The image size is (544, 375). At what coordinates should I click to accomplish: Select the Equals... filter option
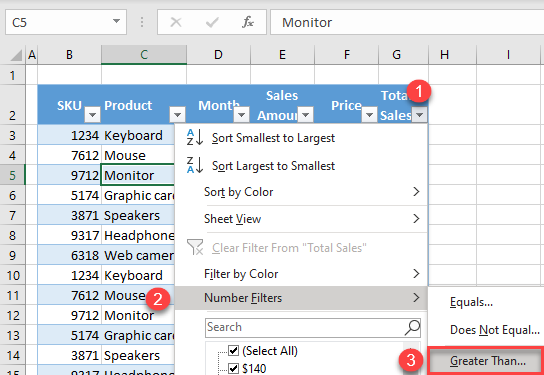(x=486, y=302)
